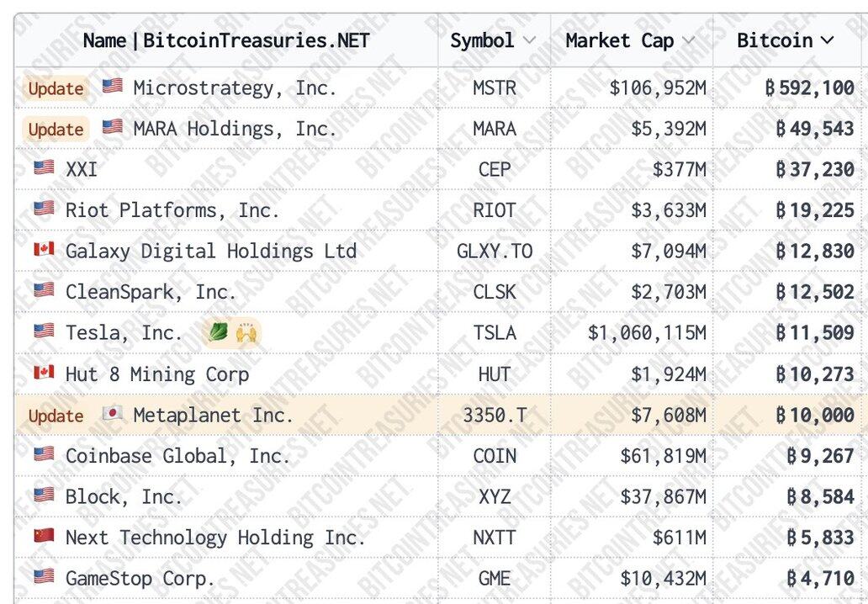The height and width of the screenshot is (604, 868).
Task: Click the Block, Inc. company name
Action: click(124, 496)
